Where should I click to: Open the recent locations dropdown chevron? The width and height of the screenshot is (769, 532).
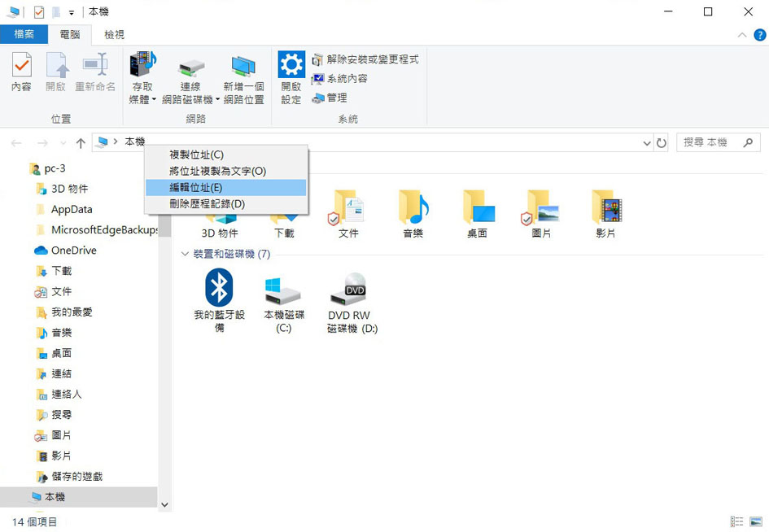[63, 143]
